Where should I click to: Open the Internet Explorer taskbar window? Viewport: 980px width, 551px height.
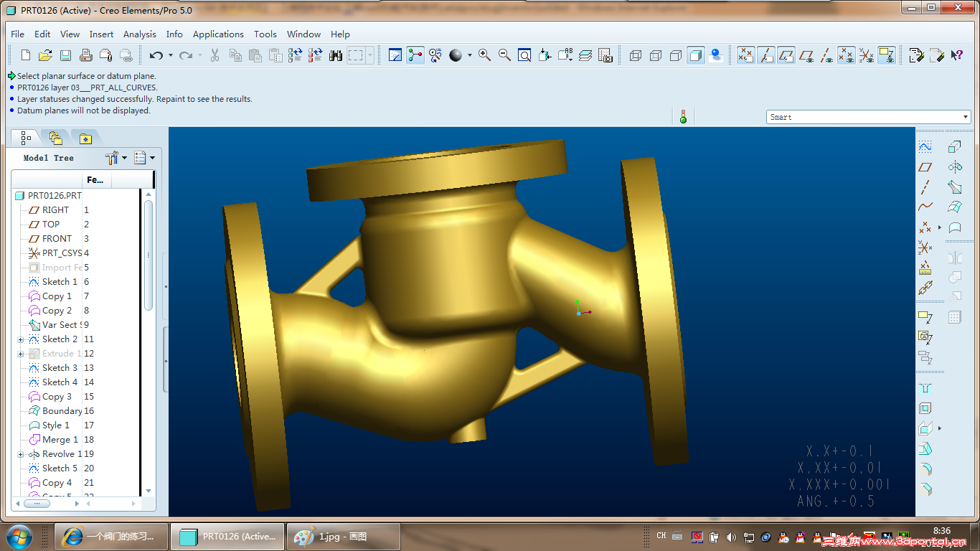pyautogui.click(x=111, y=536)
